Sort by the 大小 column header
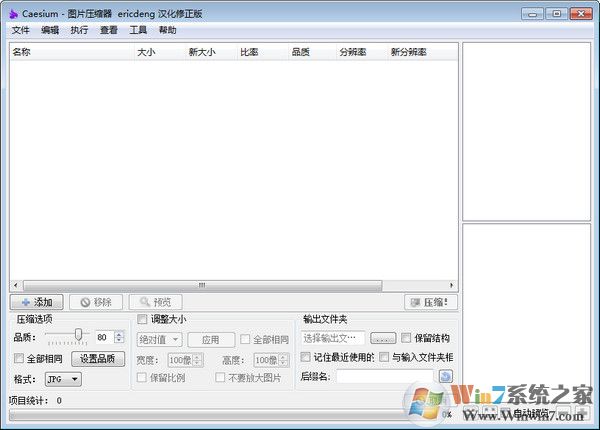Image resolution: width=600 pixels, height=430 pixels. click(x=160, y=52)
